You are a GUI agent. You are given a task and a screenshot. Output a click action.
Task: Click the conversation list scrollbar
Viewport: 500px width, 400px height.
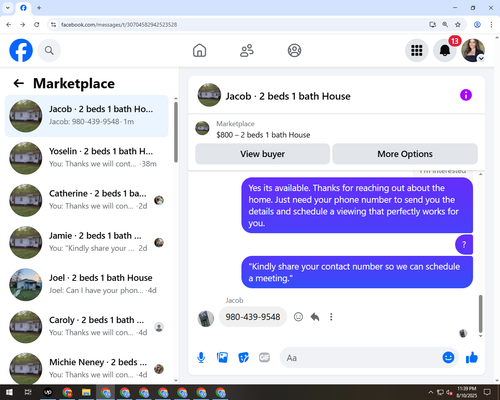[x=176, y=133]
